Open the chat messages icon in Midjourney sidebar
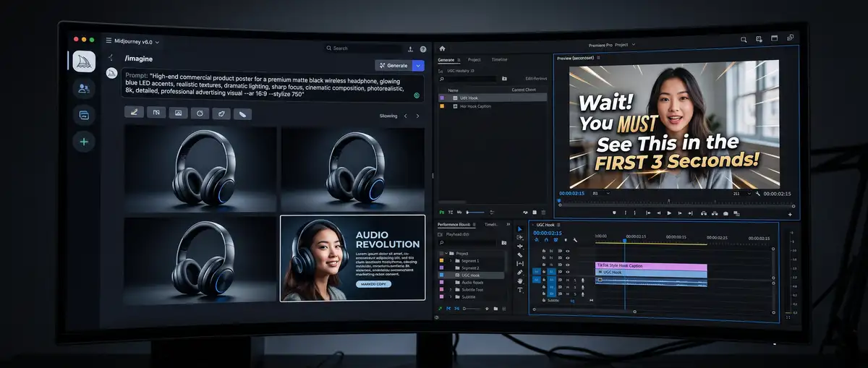This screenshot has width=868, height=368. click(84, 115)
